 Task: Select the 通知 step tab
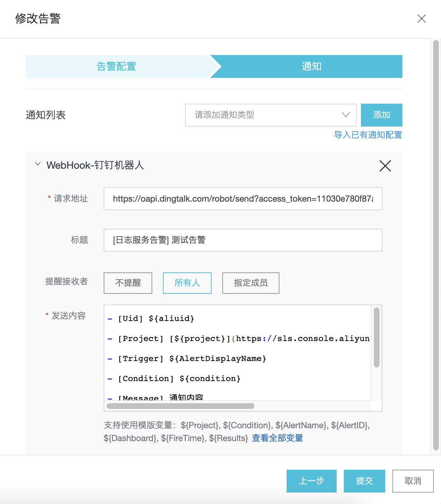(311, 66)
